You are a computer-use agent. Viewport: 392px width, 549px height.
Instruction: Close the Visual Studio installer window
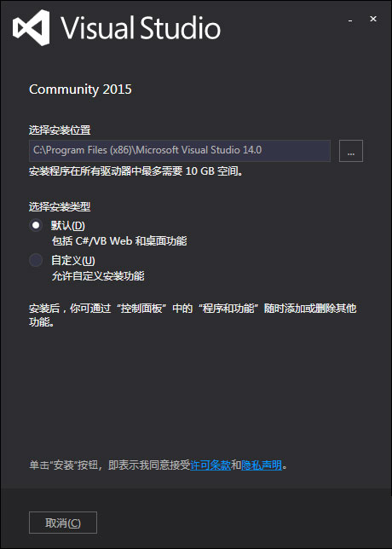(x=373, y=20)
